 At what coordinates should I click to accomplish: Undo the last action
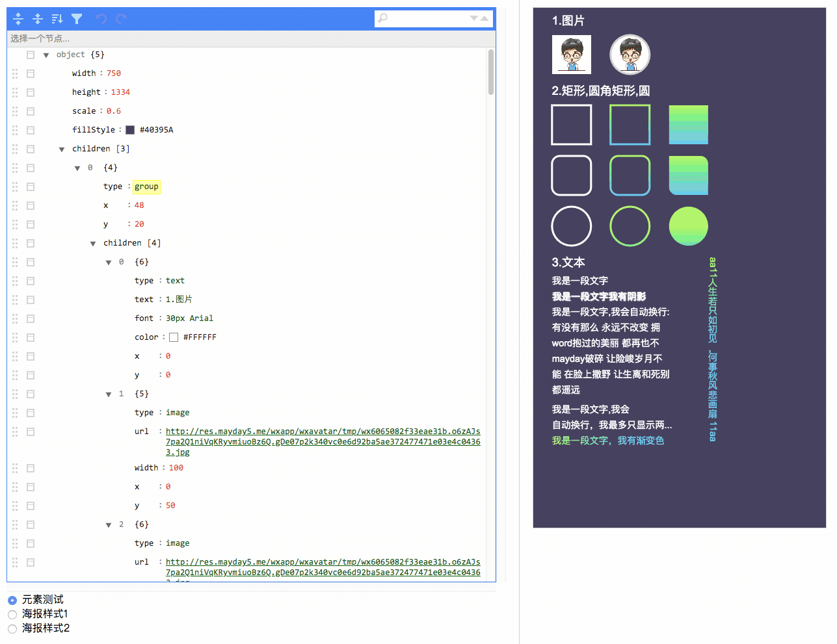[101, 19]
